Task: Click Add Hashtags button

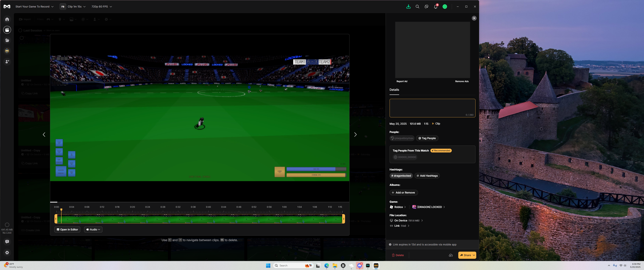Action: pyautogui.click(x=427, y=176)
